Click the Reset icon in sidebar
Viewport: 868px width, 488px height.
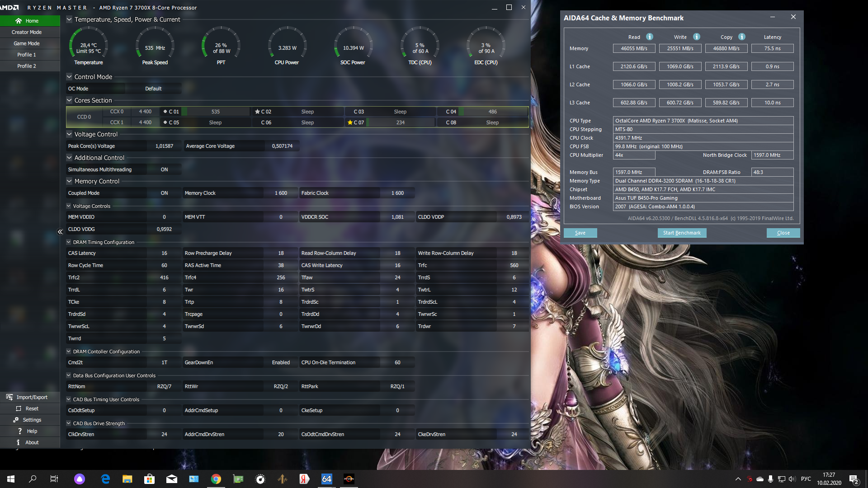(x=19, y=408)
